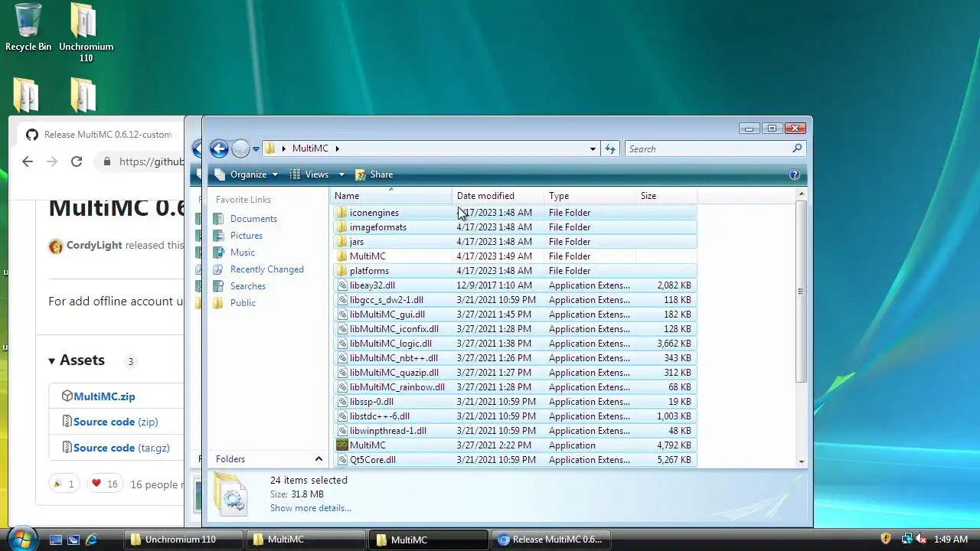
Task: Click the file list scroll down arrow
Action: click(x=802, y=461)
